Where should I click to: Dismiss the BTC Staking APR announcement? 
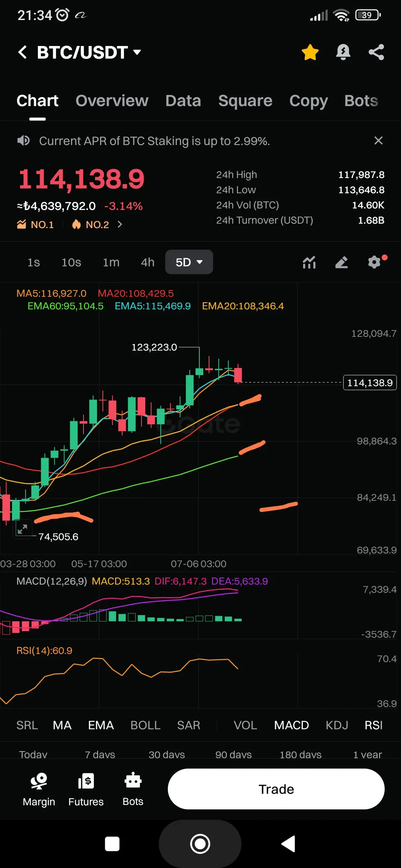(x=378, y=141)
